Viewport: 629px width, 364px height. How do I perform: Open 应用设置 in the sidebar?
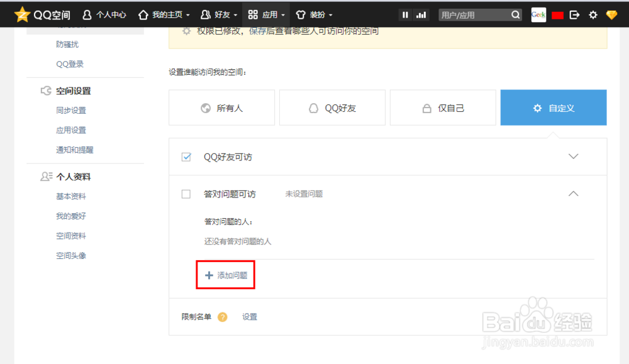pyautogui.click(x=71, y=130)
